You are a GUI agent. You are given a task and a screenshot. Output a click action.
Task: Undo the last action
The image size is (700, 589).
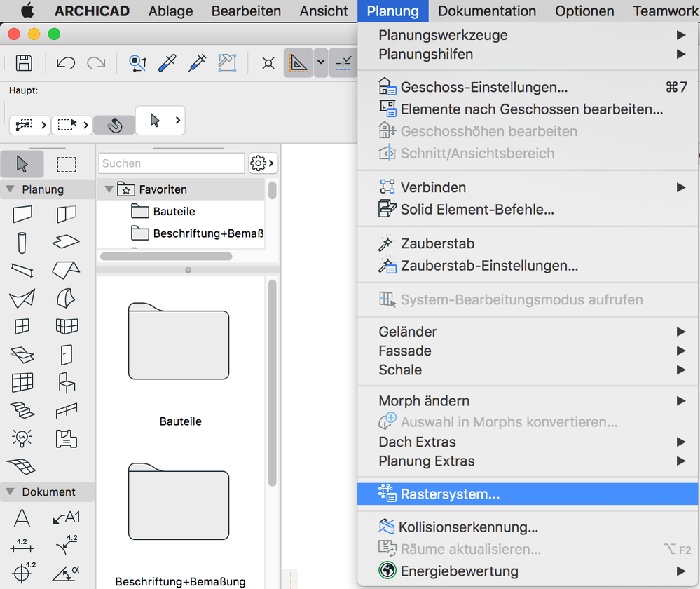coord(66,63)
